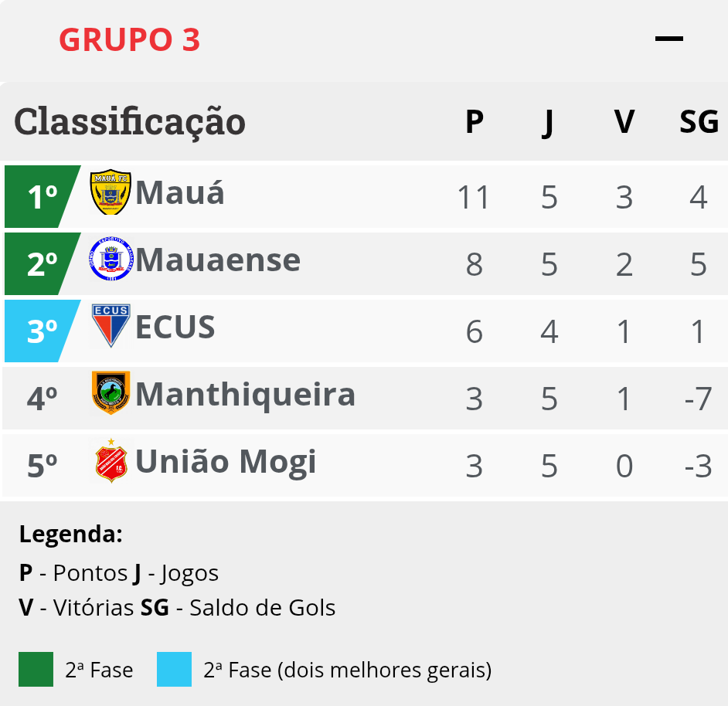Click the V victories column header
The height and width of the screenshot is (706, 728).
624,121
